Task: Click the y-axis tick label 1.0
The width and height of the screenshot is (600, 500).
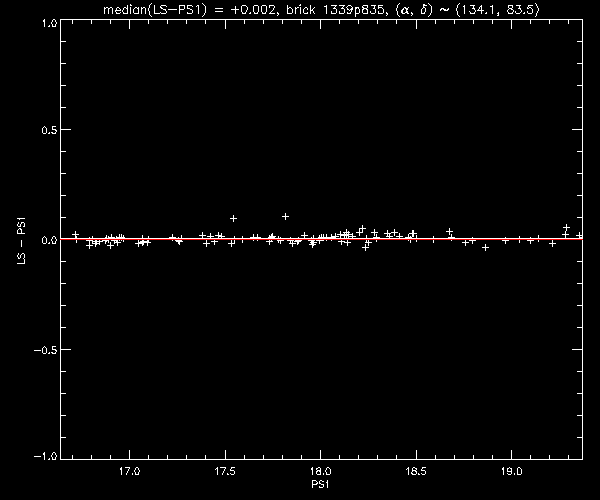Action: coord(49,23)
